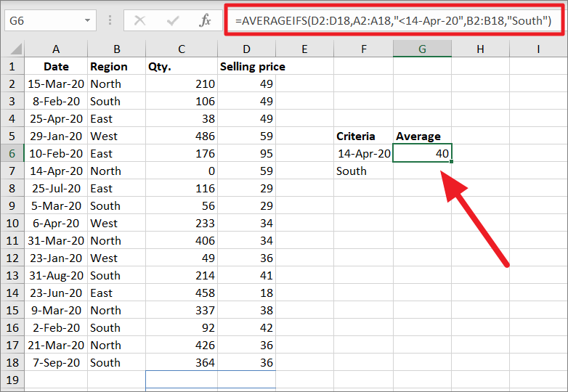Click the Qty. header cell

182,66
